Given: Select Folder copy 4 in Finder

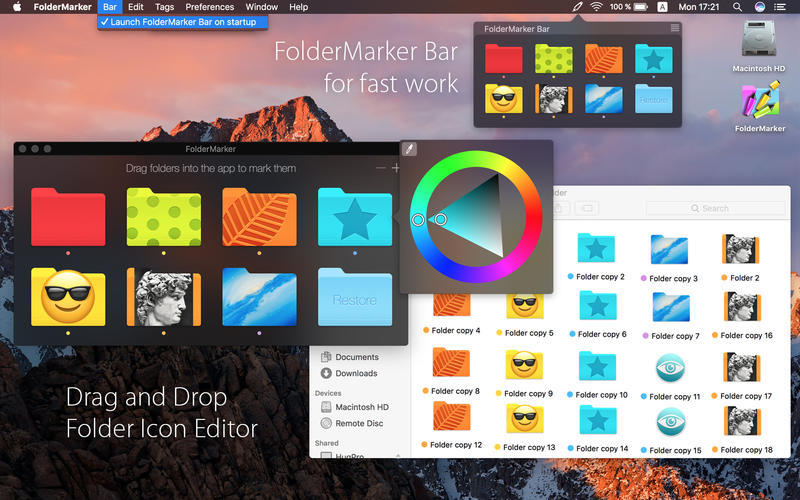Looking at the screenshot, I should (x=452, y=305).
